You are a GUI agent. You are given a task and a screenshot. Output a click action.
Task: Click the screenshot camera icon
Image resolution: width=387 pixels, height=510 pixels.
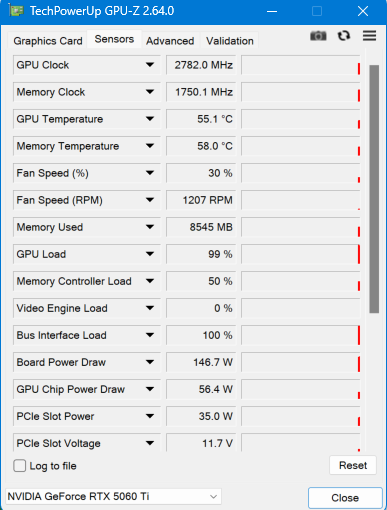pos(318,36)
